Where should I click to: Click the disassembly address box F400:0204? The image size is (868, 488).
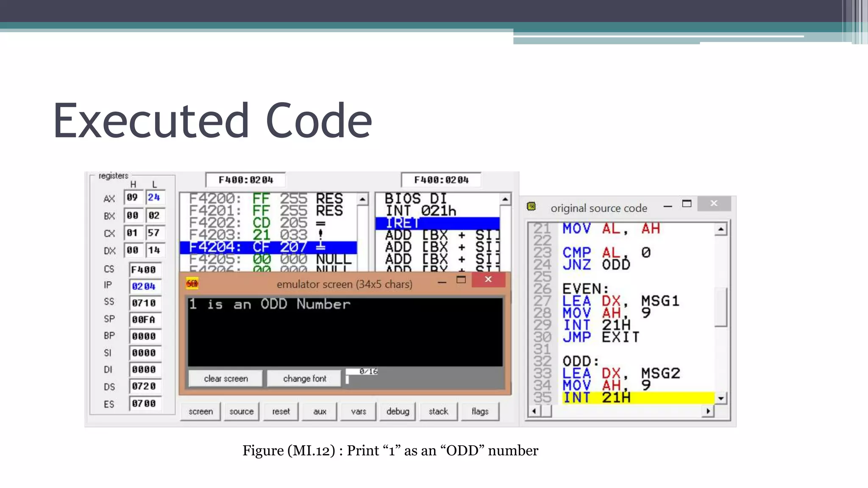(x=441, y=180)
